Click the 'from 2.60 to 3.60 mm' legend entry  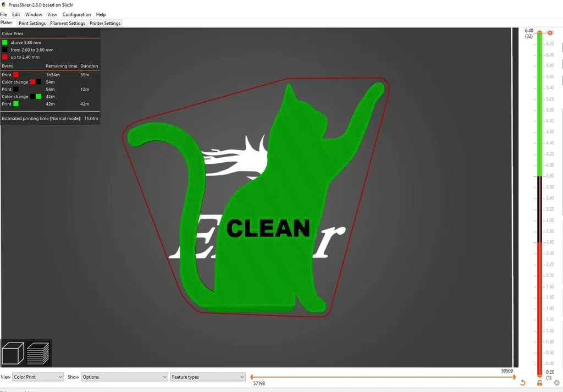pos(32,49)
